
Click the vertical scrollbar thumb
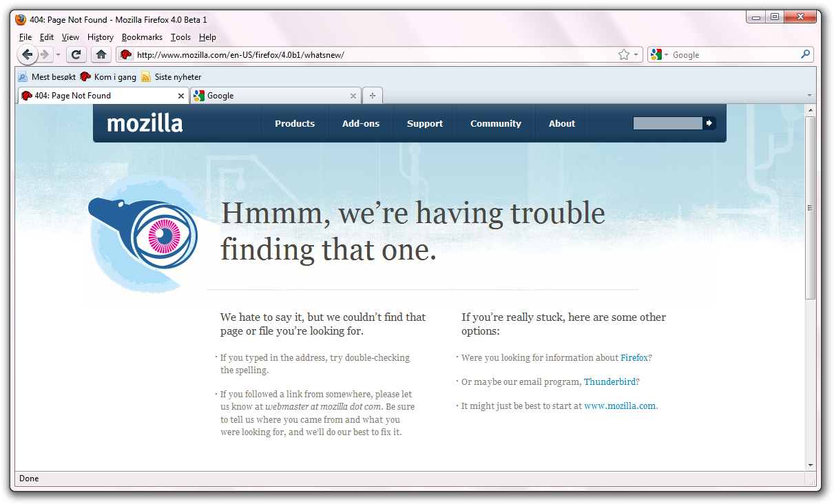(811, 208)
